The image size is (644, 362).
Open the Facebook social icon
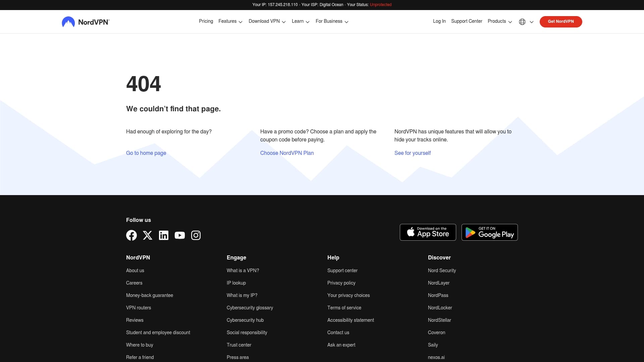[131, 235]
